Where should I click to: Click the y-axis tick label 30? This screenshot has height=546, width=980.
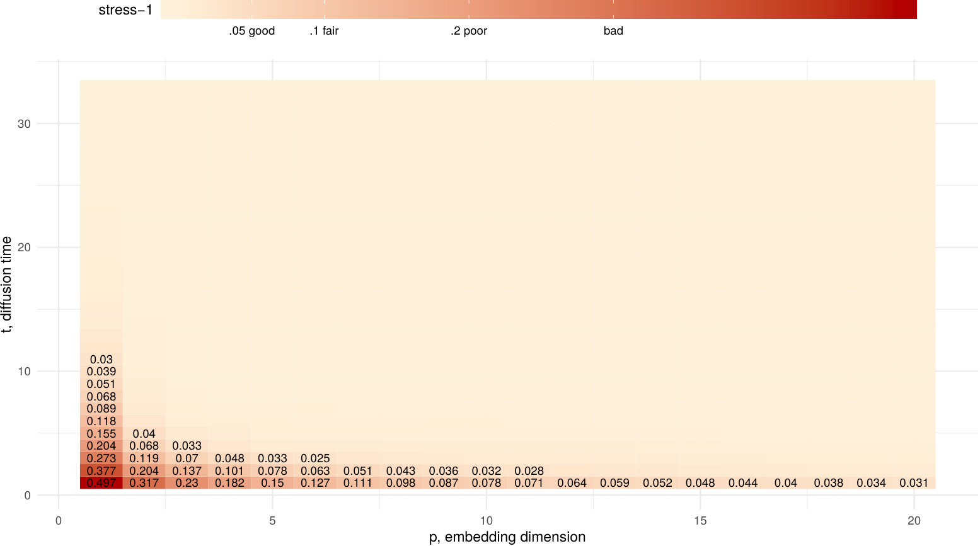click(x=24, y=124)
